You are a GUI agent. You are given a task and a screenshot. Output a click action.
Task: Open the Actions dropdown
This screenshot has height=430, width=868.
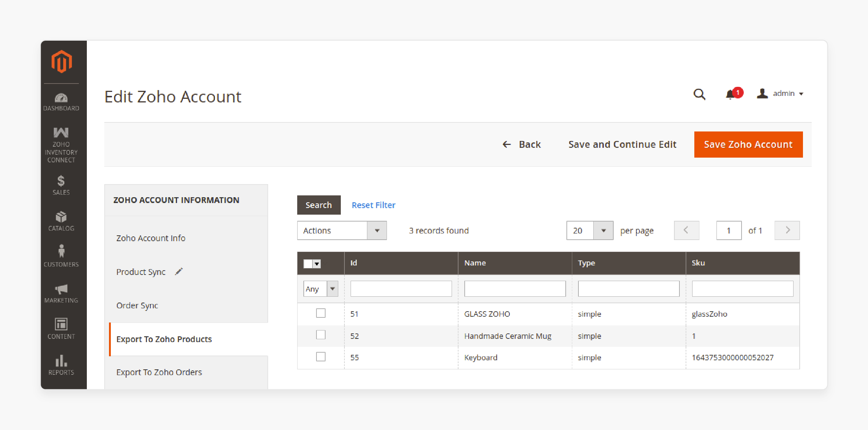click(342, 231)
